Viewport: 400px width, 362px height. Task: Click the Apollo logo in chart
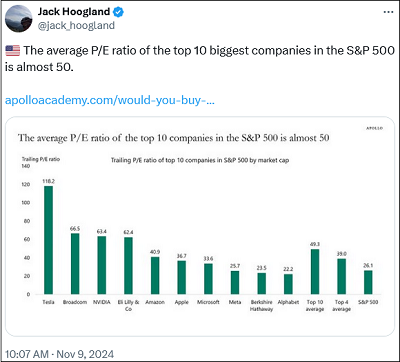374,128
